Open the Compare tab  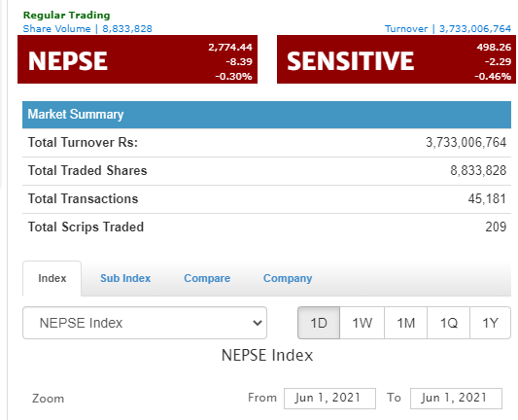207,278
